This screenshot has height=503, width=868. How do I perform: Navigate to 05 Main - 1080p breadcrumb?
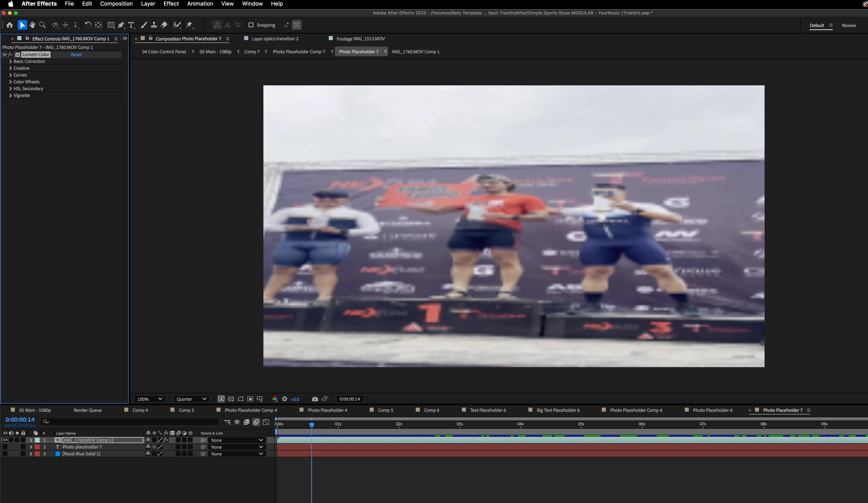click(215, 52)
